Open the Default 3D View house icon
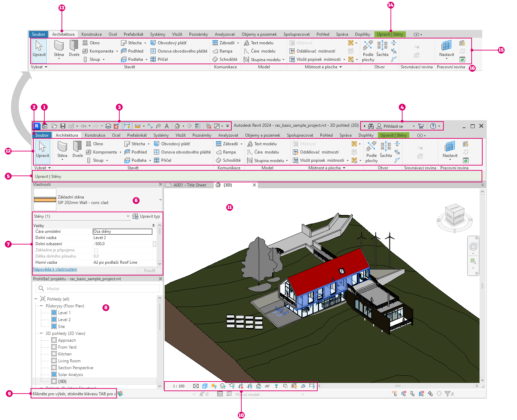The image size is (517, 420). click(177, 126)
